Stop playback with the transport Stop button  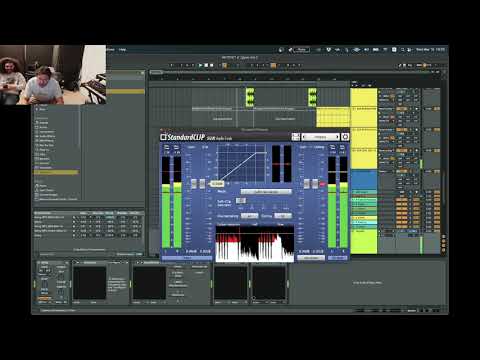(x=206, y=65)
